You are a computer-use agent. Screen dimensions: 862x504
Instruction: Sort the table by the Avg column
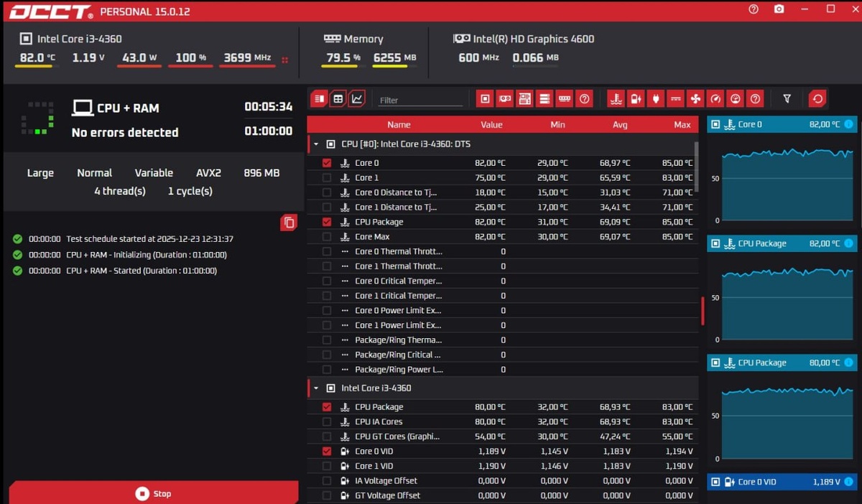click(620, 124)
